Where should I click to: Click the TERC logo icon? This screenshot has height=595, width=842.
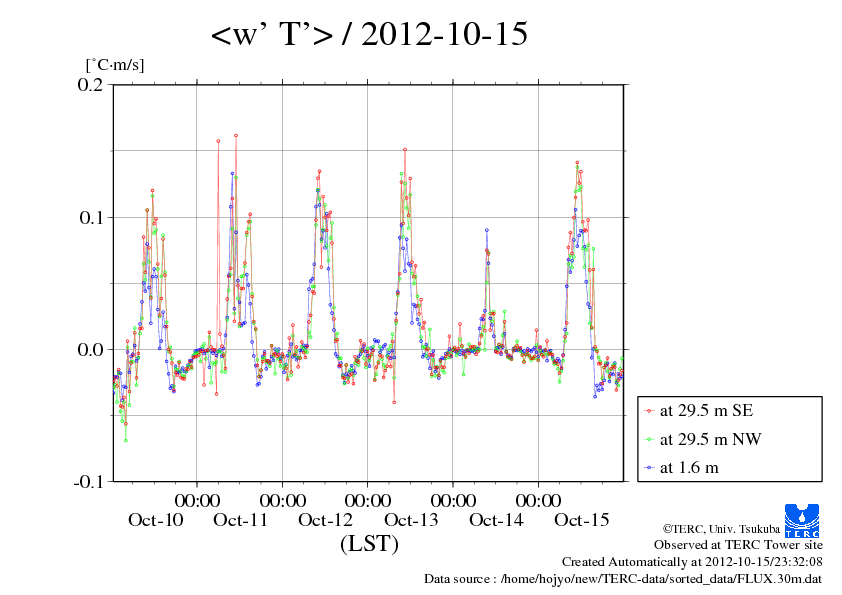tap(802, 520)
